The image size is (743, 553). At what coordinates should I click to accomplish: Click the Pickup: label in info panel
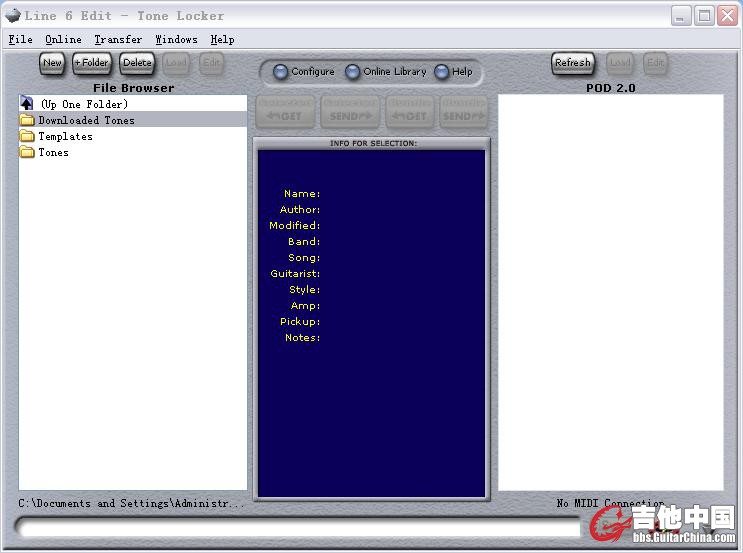[300, 322]
